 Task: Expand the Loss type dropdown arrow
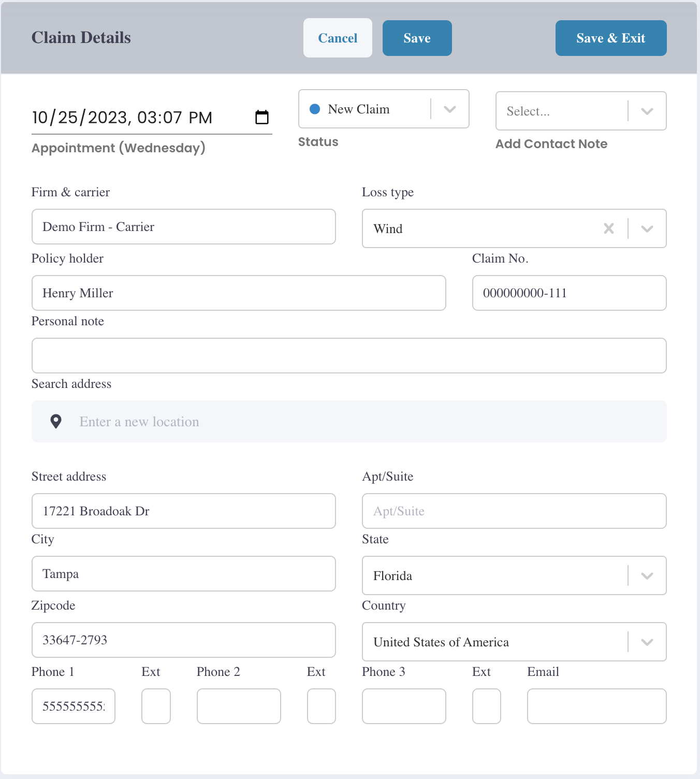coord(647,228)
